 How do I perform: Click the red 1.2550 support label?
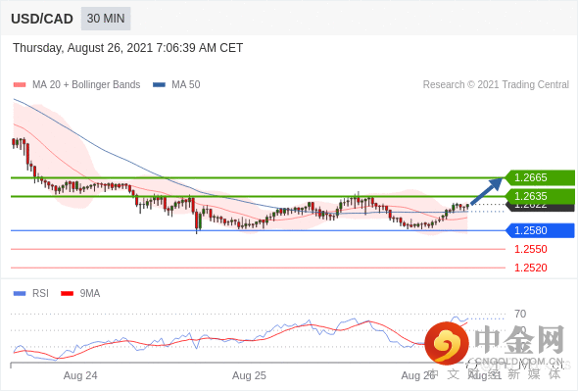(x=530, y=249)
